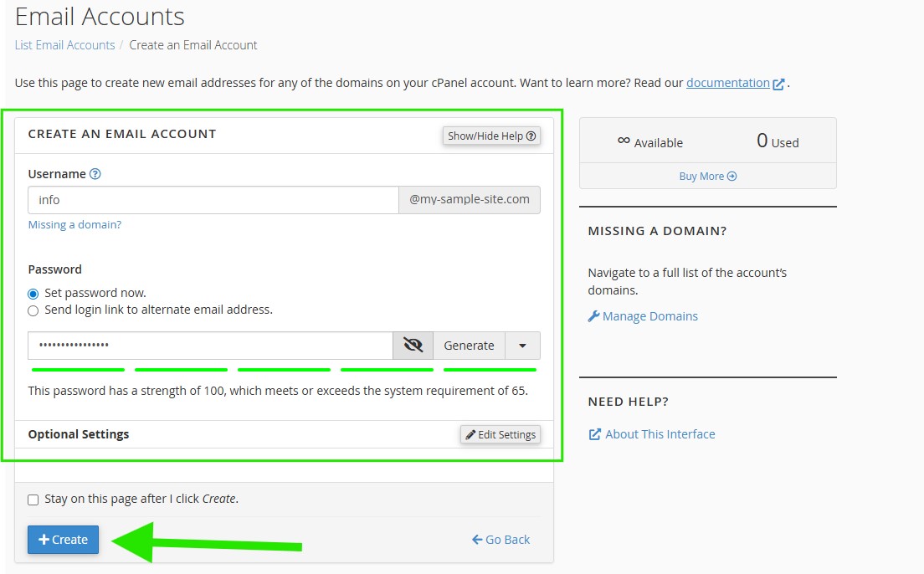
Task: Select 'Send login link to alternate email' option
Action: [x=33, y=310]
